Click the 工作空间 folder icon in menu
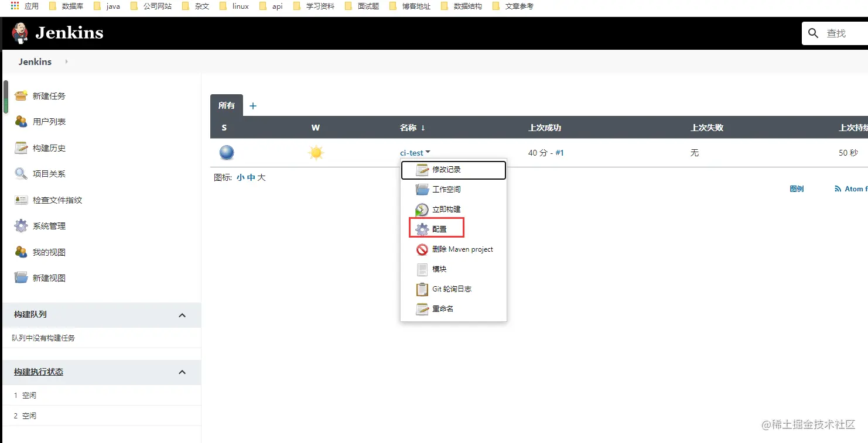 (x=422, y=189)
